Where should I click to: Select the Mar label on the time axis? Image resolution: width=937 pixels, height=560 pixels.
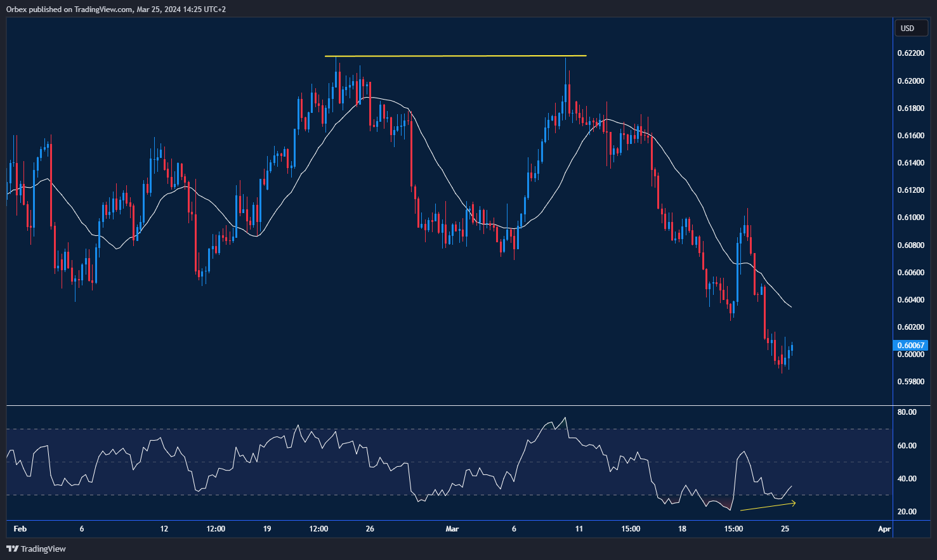[452, 528]
